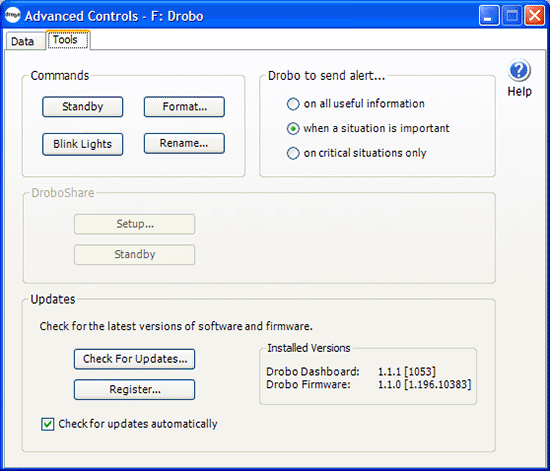Viewport: 550px width, 471px height.
Task: Toggle 'Check for updates automatically' checkbox
Action: pyautogui.click(x=47, y=424)
